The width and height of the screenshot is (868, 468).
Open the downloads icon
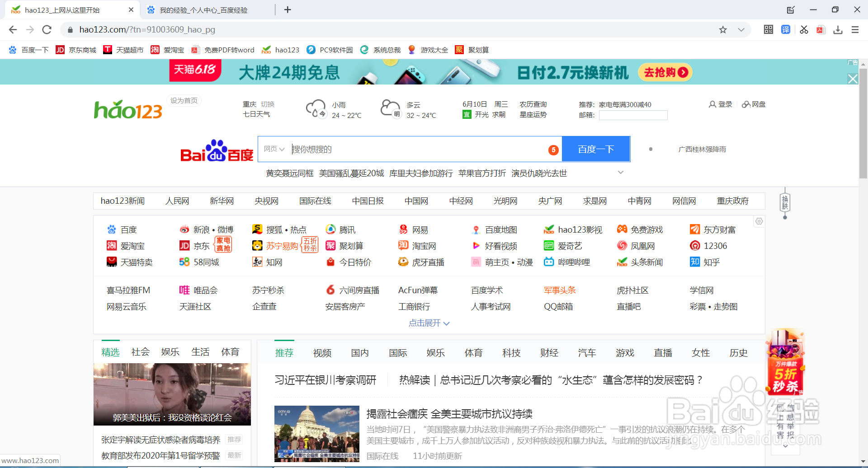coord(838,30)
